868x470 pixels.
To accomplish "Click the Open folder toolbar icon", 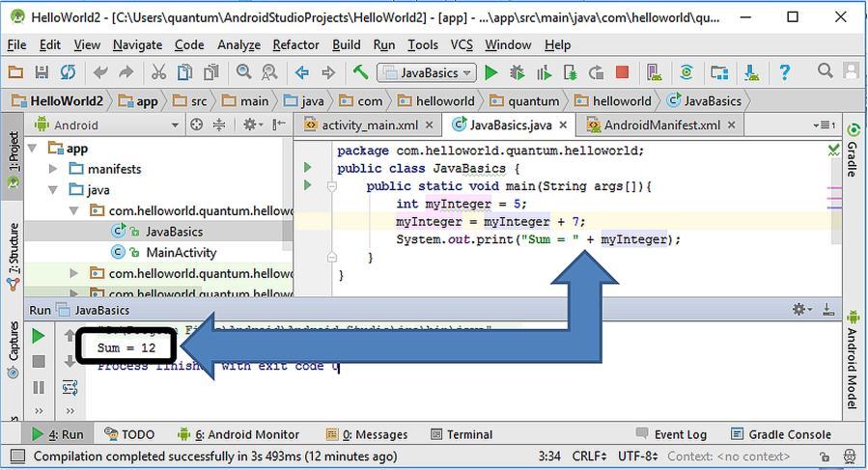I will point(15,72).
